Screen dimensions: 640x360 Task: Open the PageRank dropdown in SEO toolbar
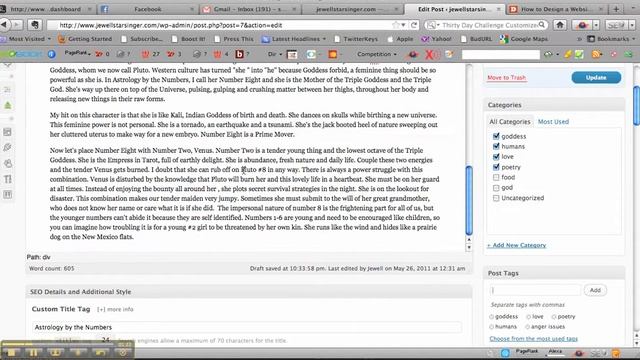click(77, 53)
